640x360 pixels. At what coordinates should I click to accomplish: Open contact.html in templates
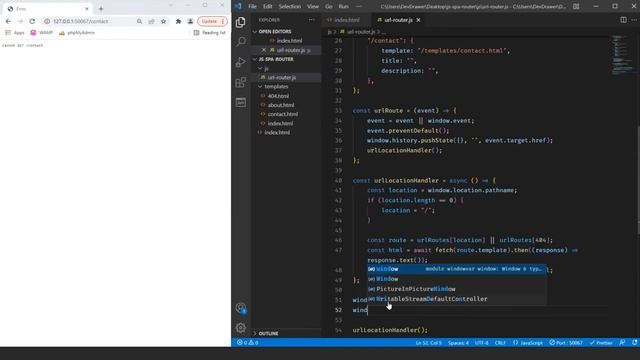[x=282, y=114]
